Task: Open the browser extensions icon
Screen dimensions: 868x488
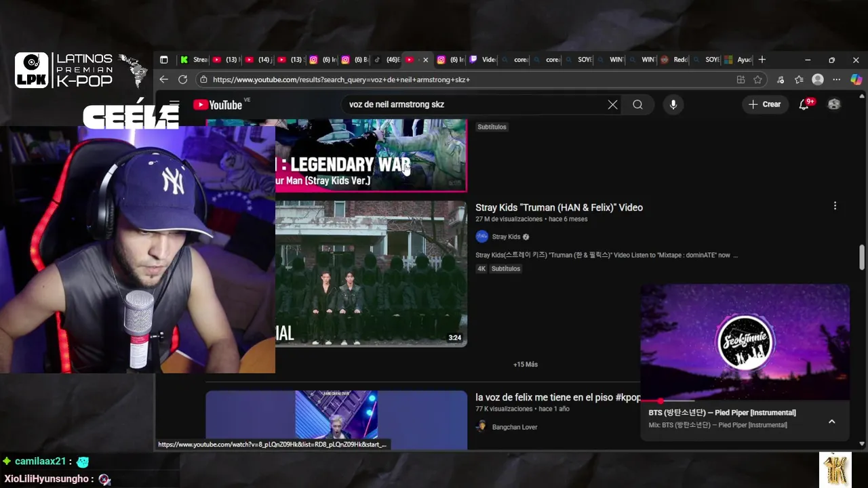Action: (x=781, y=79)
